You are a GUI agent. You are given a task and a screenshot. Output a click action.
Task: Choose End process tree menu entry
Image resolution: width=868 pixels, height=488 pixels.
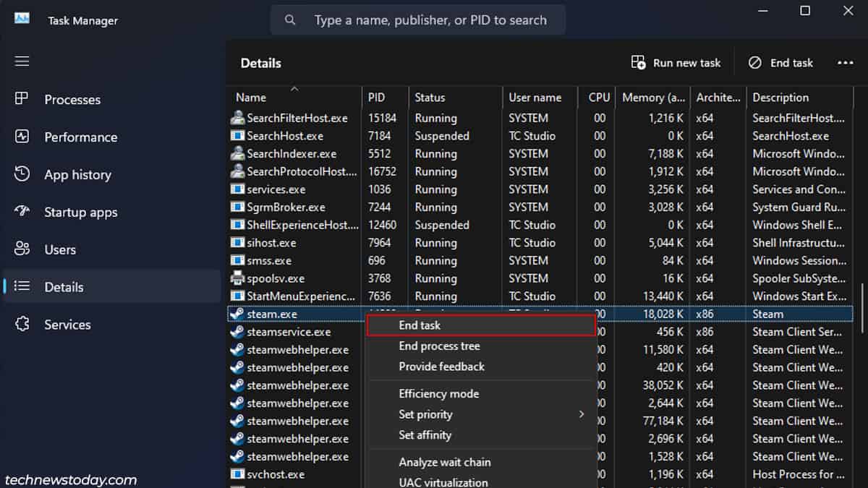(x=481, y=346)
